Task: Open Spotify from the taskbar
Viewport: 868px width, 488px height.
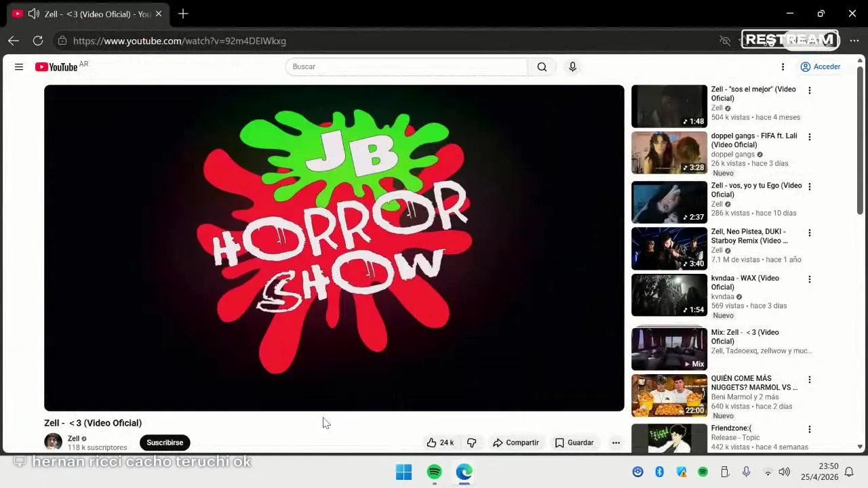Action: click(434, 472)
